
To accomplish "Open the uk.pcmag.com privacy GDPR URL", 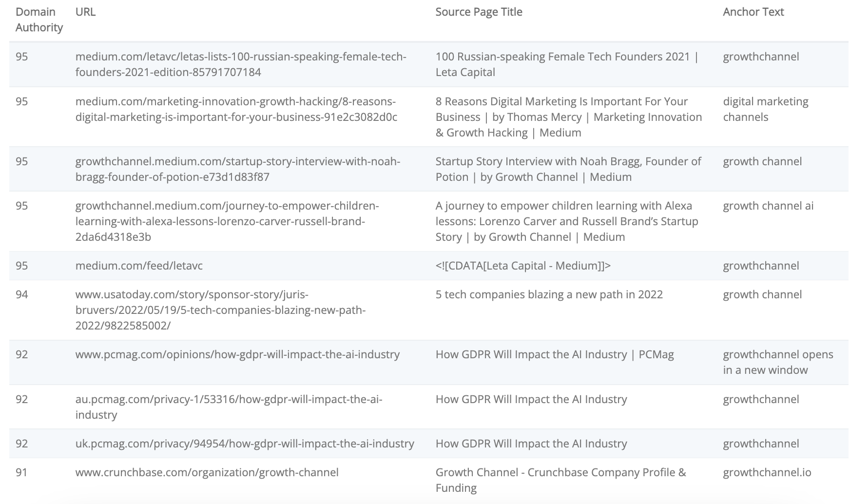I will (x=245, y=444).
